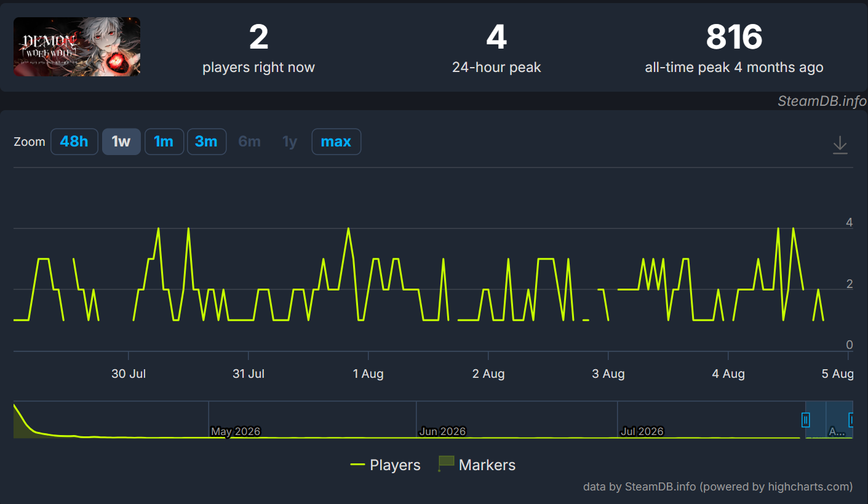Click the 3 Aug axis label
868x504 pixels.
point(608,374)
